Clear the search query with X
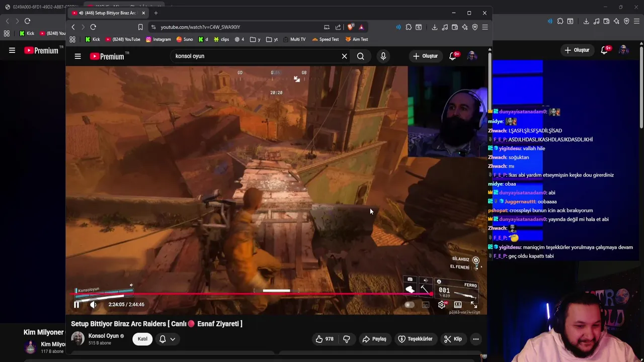 click(344, 56)
